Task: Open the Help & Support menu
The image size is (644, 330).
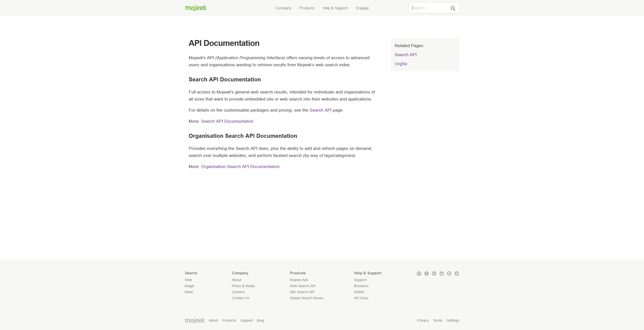Action: click(335, 8)
